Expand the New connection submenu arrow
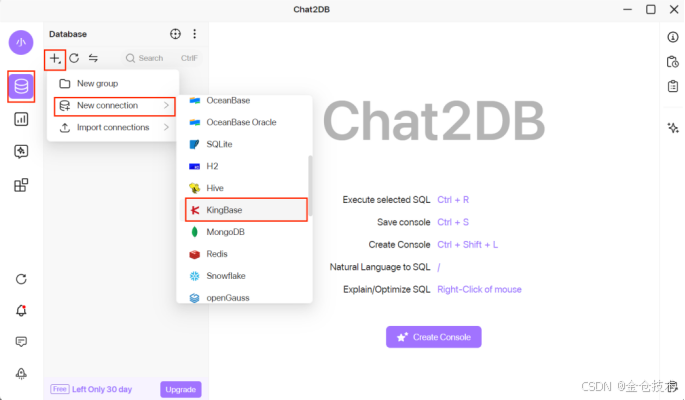Screen dimensions: 685x400 [x=166, y=105]
